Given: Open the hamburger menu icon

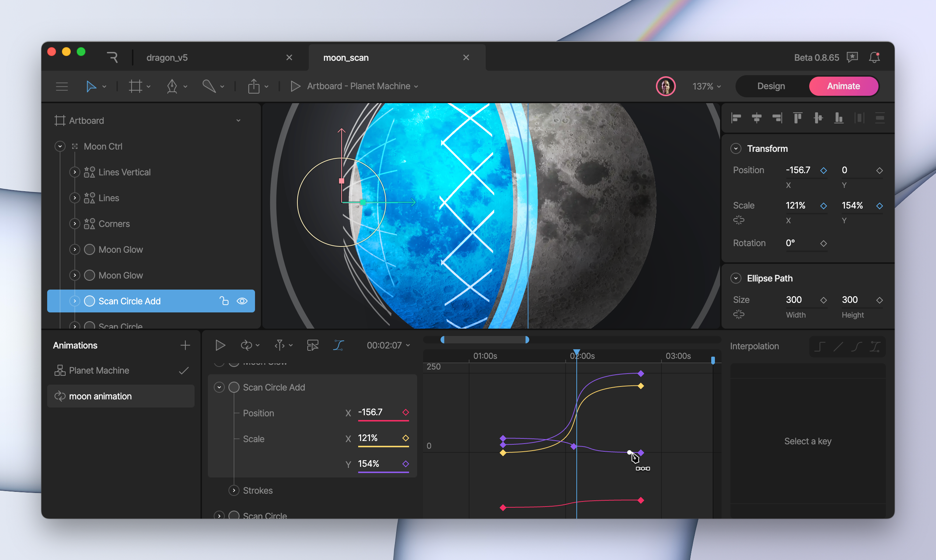Looking at the screenshot, I should coord(62,87).
